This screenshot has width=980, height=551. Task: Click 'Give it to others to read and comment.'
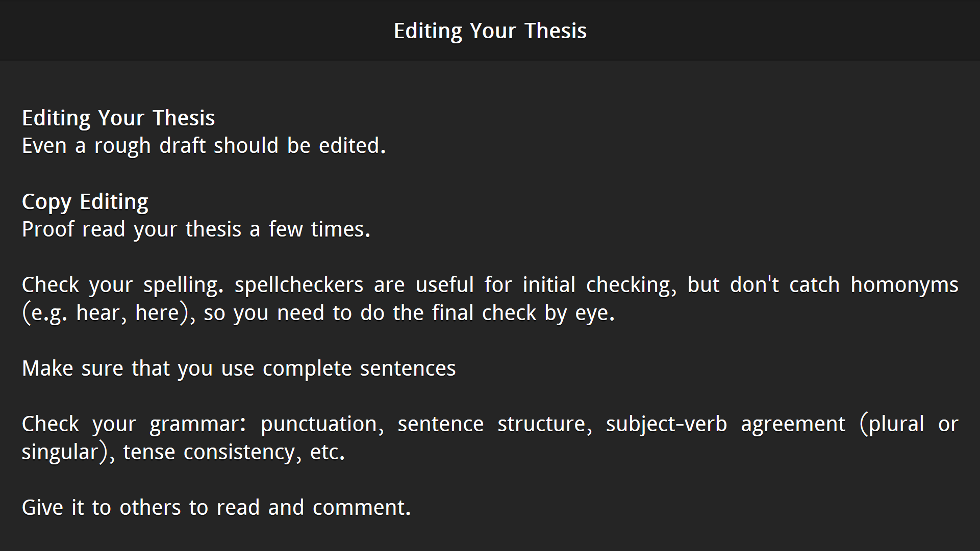(216, 508)
